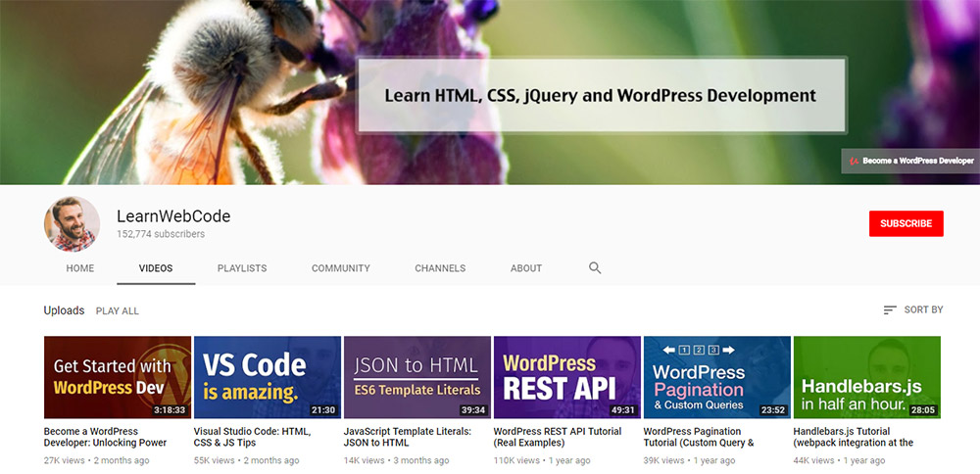Click the Uploads section heading
Image resolution: width=980 pixels, height=474 pixels.
click(64, 310)
